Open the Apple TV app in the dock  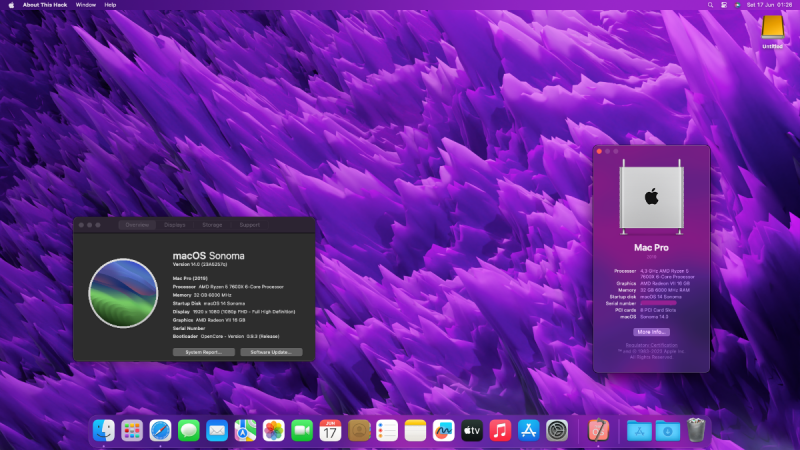tap(472, 431)
